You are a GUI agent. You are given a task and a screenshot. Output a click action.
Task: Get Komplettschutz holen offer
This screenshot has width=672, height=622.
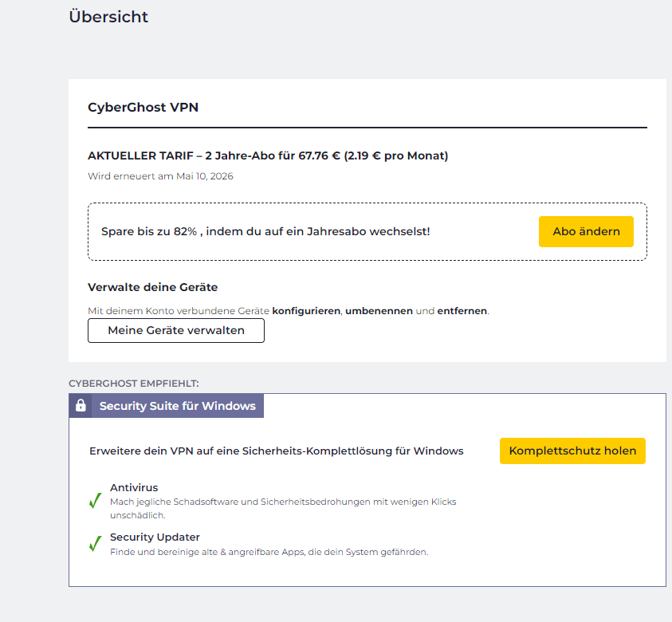click(572, 451)
